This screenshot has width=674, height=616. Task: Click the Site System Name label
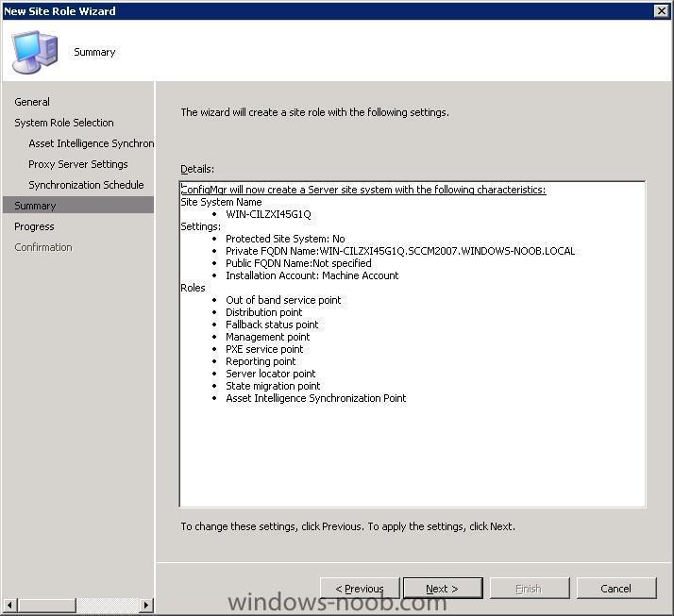point(221,202)
